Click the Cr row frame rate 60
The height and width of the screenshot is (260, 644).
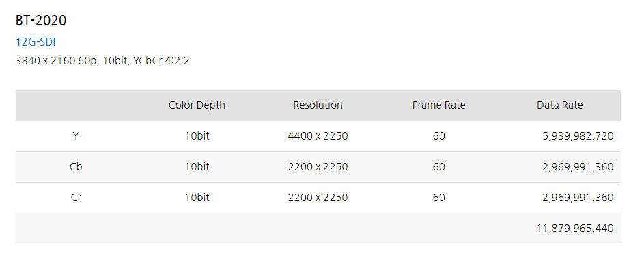pos(438,198)
